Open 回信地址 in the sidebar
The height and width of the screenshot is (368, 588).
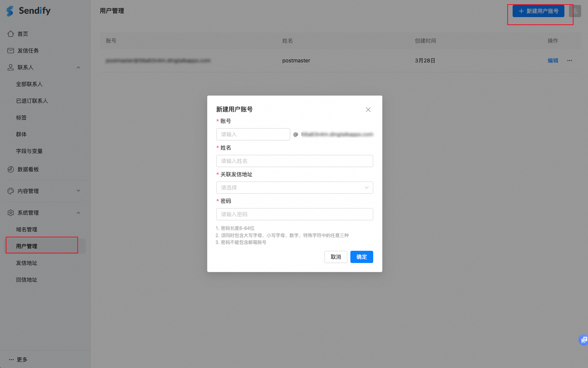tap(27, 280)
